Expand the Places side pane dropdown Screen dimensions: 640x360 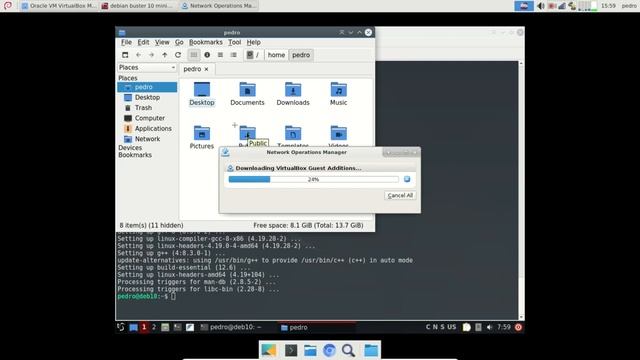[147, 67]
